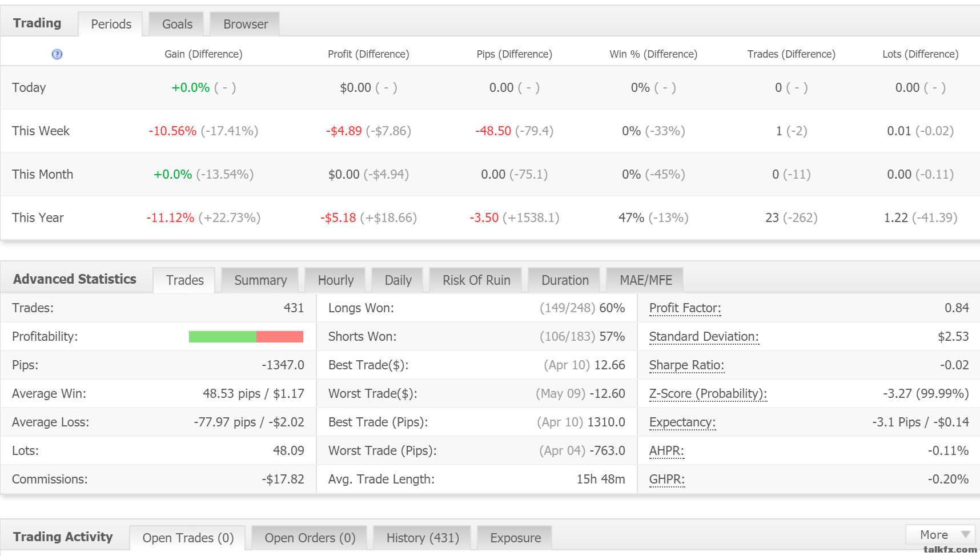Expand the More dropdown menu
The image size is (980, 556).
pyautogui.click(x=941, y=535)
